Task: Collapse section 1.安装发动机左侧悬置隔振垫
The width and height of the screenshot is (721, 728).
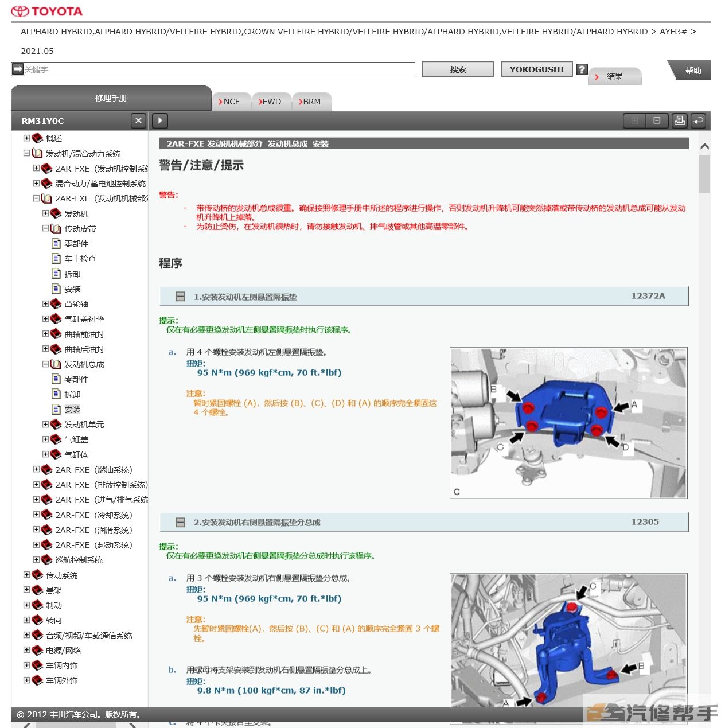Action: click(180, 297)
